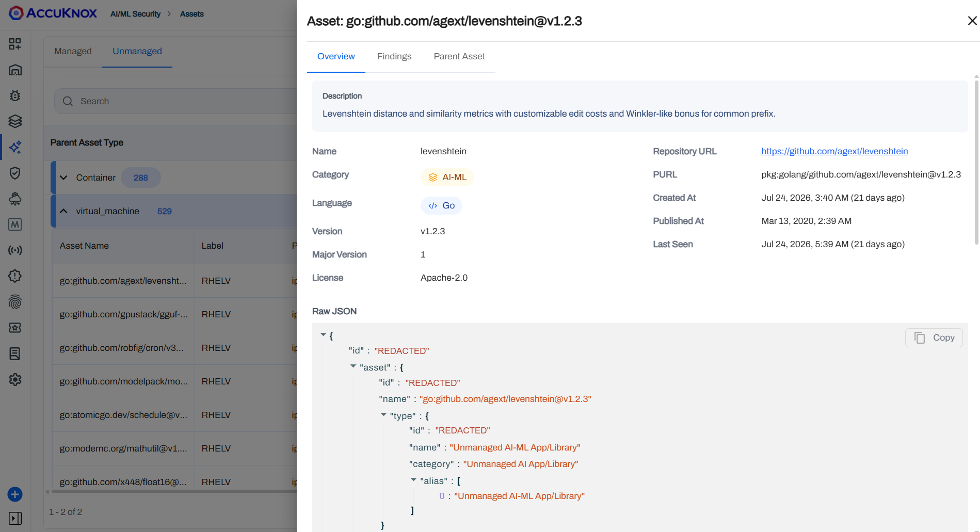This screenshot has width=980, height=532.
Task: Open the dashboard grid icon in sidebar
Action: point(15,44)
